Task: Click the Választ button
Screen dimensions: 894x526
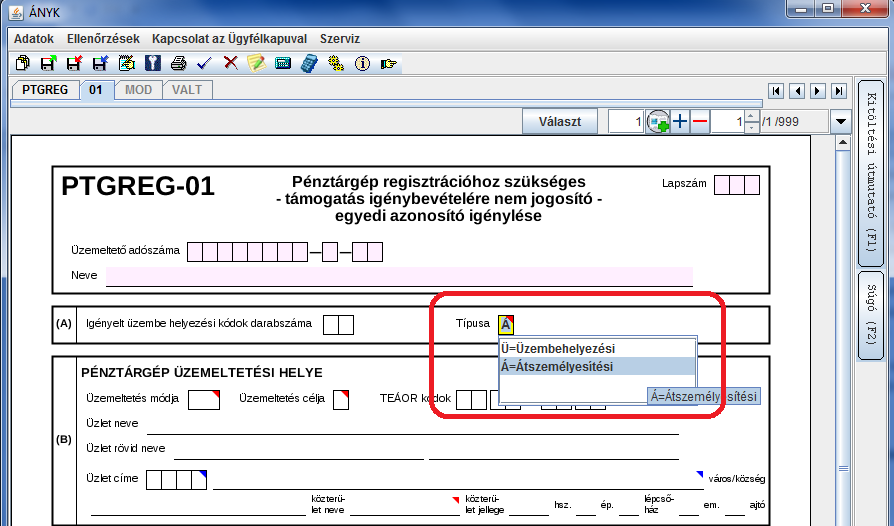Action: 560,121
